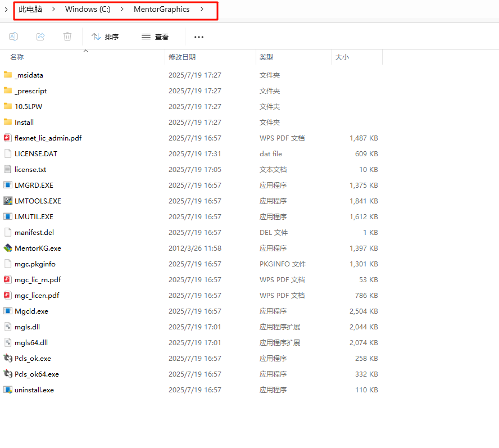Click the file name MentorKG.exe
Image resolution: width=499 pixels, height=448 pixels.
tap(38, 248)
